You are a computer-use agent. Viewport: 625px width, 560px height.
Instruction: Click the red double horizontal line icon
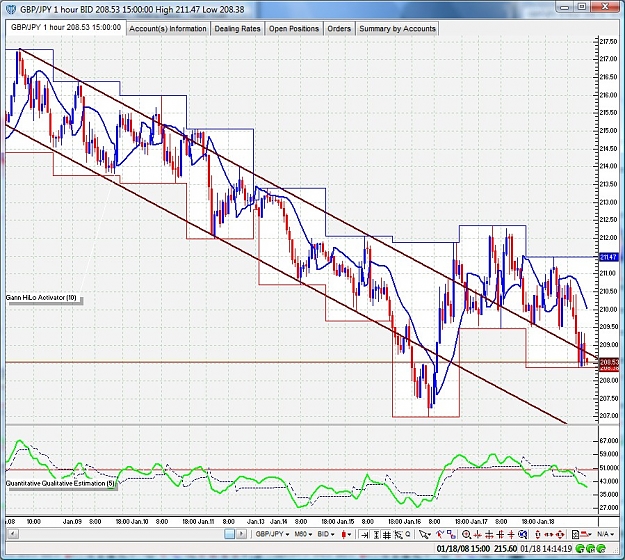click(489, 535)
